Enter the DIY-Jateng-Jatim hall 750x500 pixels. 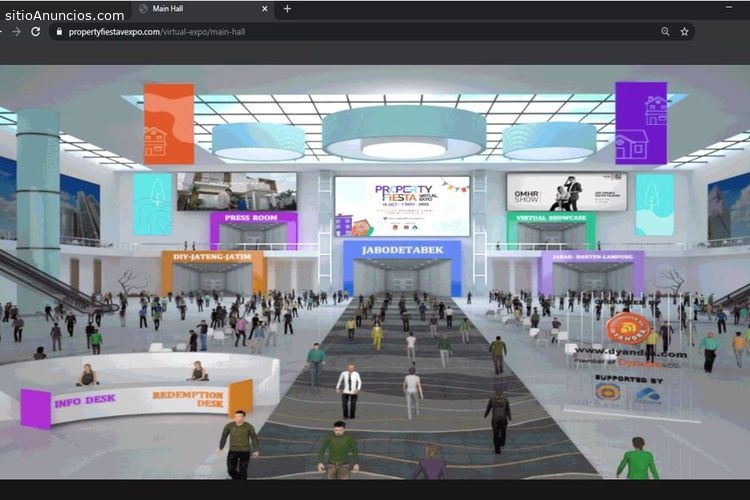[x=213, y=272]
